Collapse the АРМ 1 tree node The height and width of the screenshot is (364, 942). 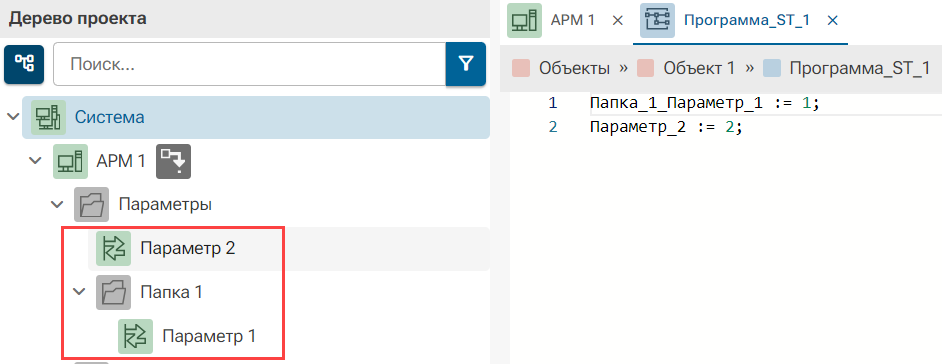pyautogui.click(x=36, y=161)
